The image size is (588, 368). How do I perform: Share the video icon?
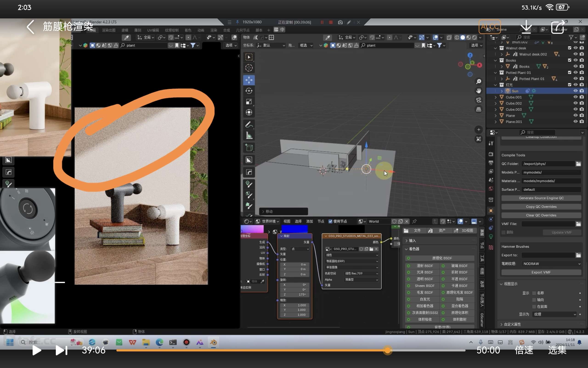pos(558,27)
